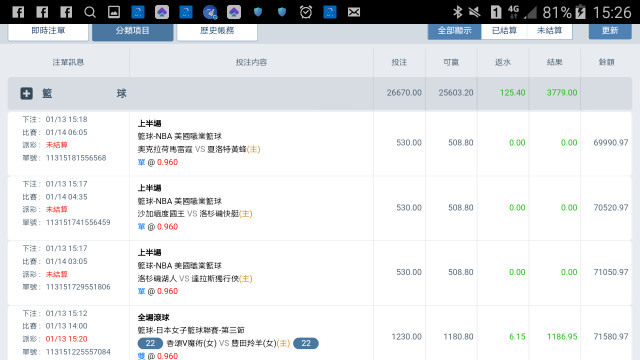Tap total rebate 125.40

click(x=513, y=93)
